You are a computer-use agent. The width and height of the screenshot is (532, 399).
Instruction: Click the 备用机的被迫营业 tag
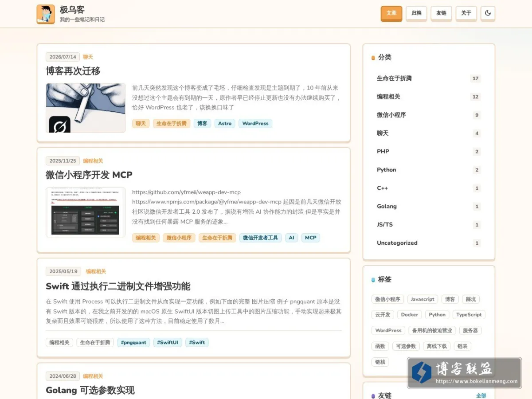(432, 330)
